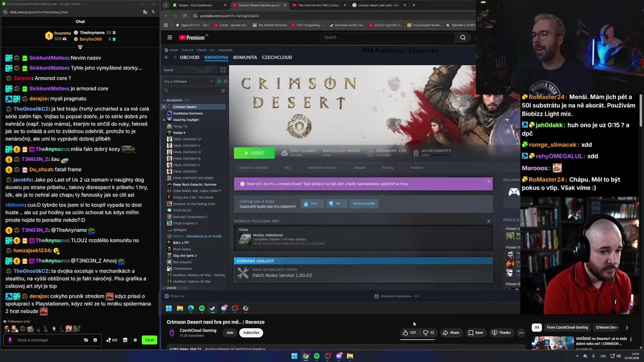The image size is (644, 362).
Task: Select the From CzechCloud Gaming chip
Action: [x=568, y=327]
